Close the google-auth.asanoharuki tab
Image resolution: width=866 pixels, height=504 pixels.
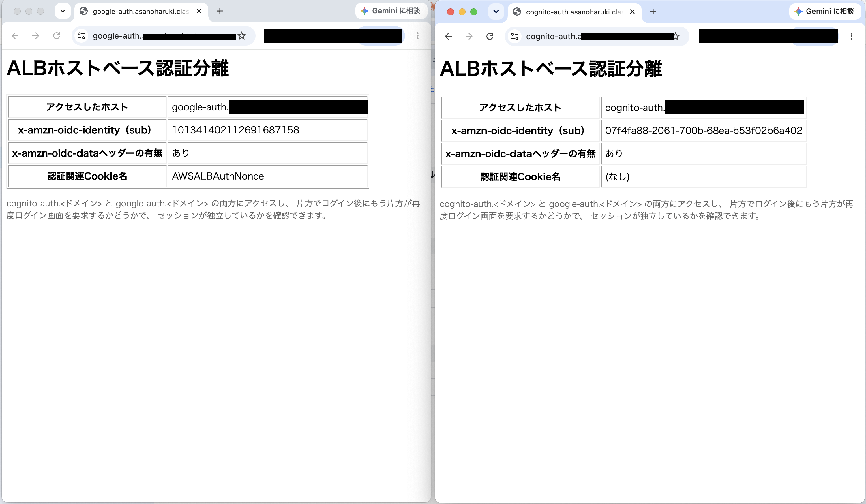pyautogui.click(x=199, y=11)
